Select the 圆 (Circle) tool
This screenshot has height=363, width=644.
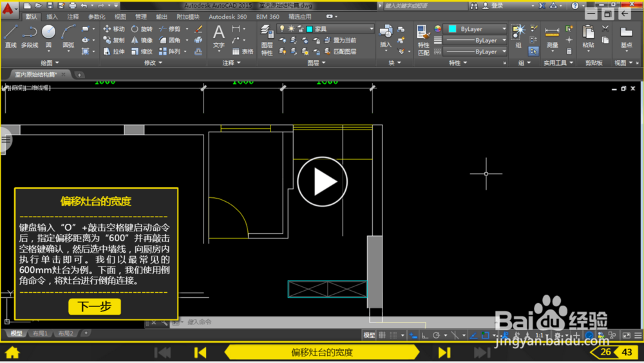(x=48, y=36)
